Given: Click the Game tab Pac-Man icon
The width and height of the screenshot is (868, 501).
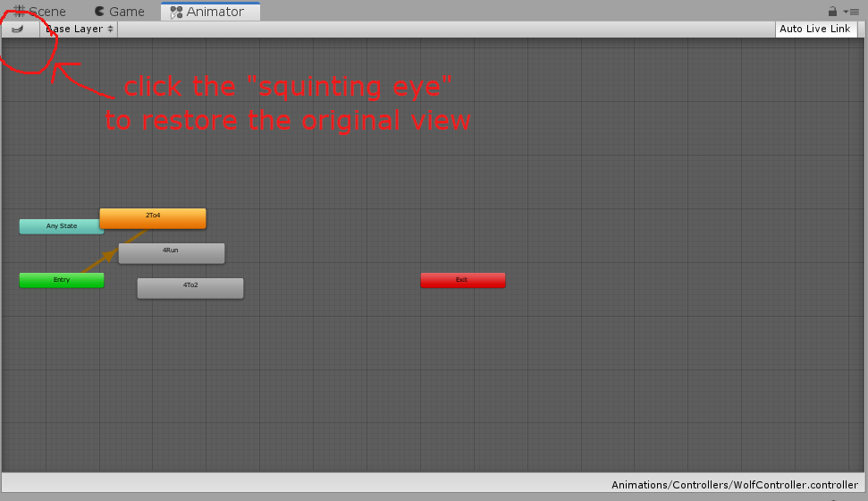Looking at the screenshot, I should click(99, 11).
